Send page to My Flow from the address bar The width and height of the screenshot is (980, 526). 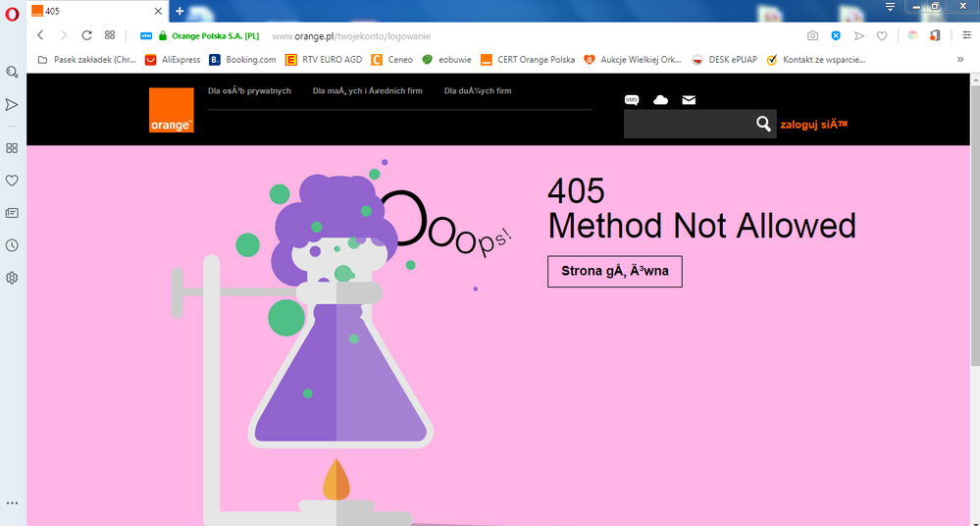point(859,36)
